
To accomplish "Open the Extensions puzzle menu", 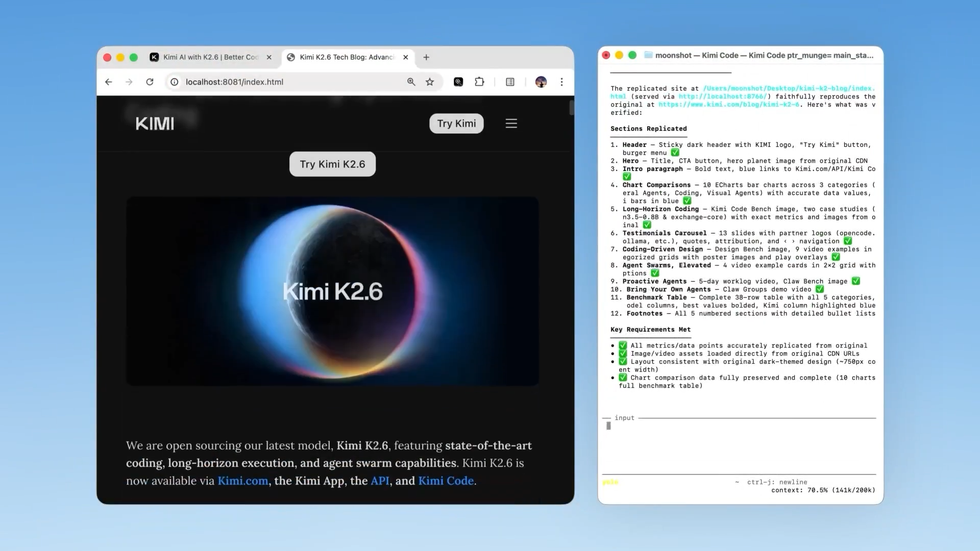I will point(479,82).
